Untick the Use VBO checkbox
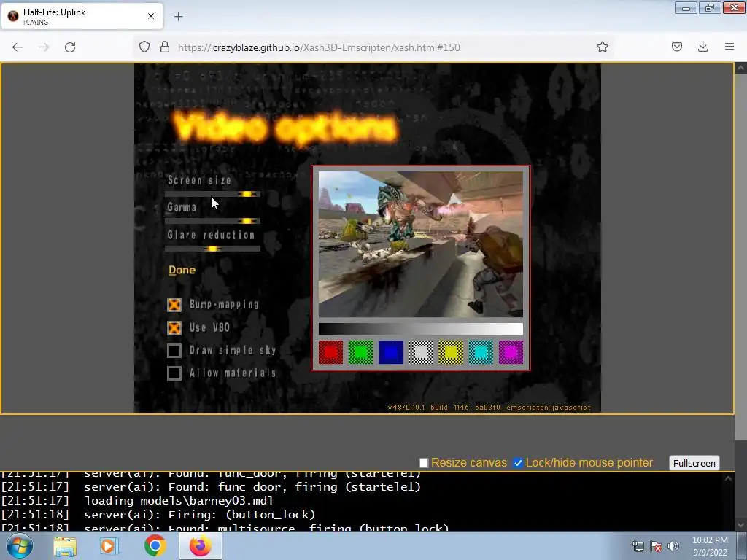Viewport: 747px width, 560px height. [174, 327]
